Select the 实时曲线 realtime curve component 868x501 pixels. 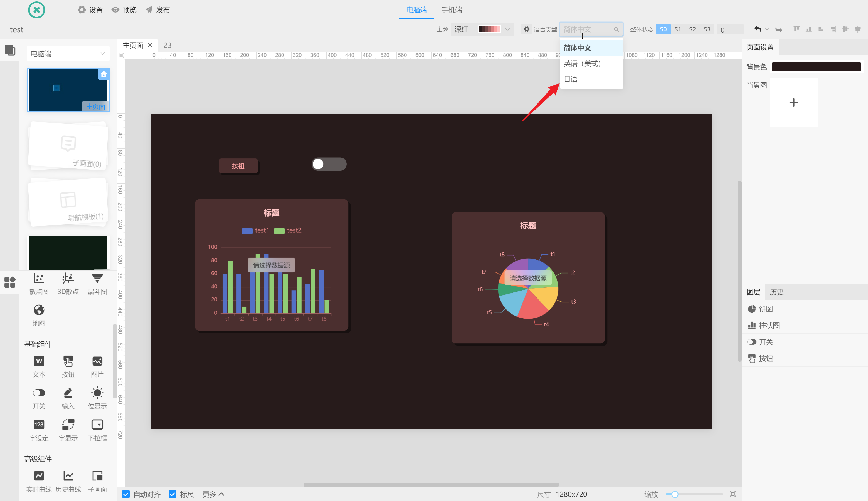point(39,482)
